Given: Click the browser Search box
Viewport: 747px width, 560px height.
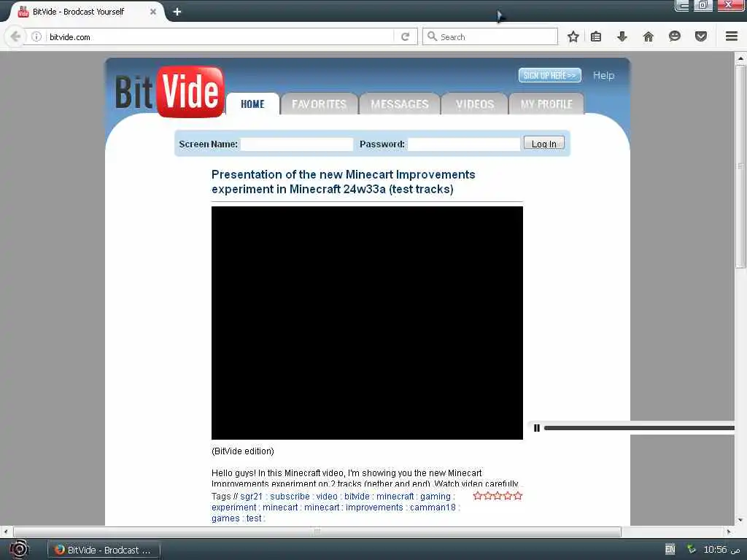Looking at the screenshot, I should point(490,36).
